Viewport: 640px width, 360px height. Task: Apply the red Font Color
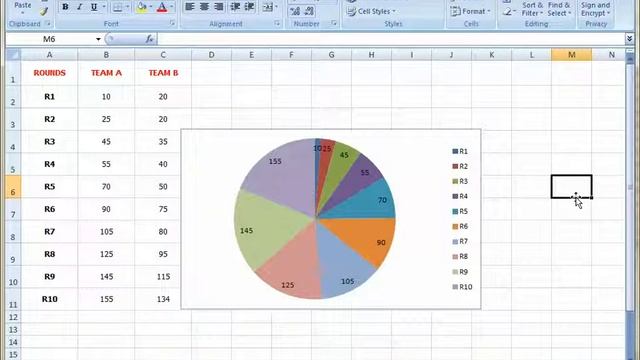(x=162, y=7)
